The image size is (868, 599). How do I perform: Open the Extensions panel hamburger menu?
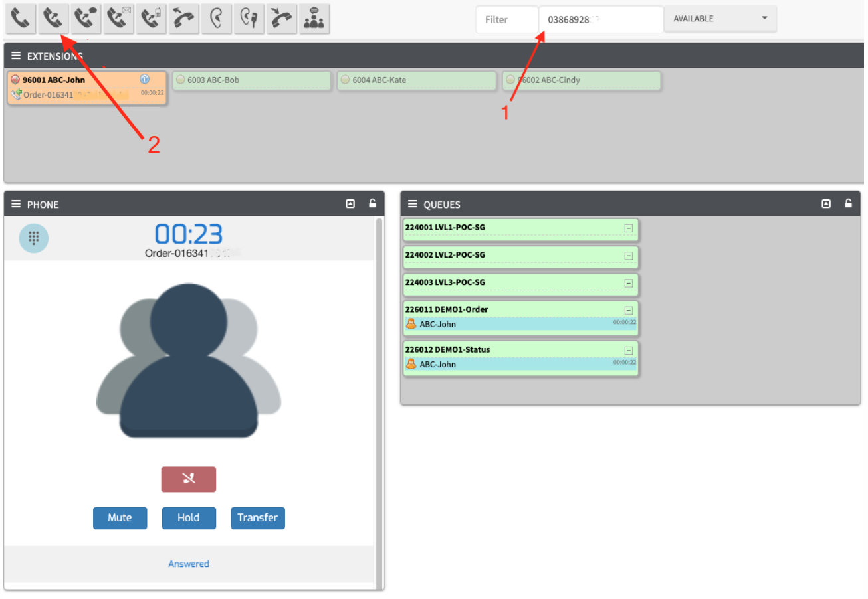[16, 56]
